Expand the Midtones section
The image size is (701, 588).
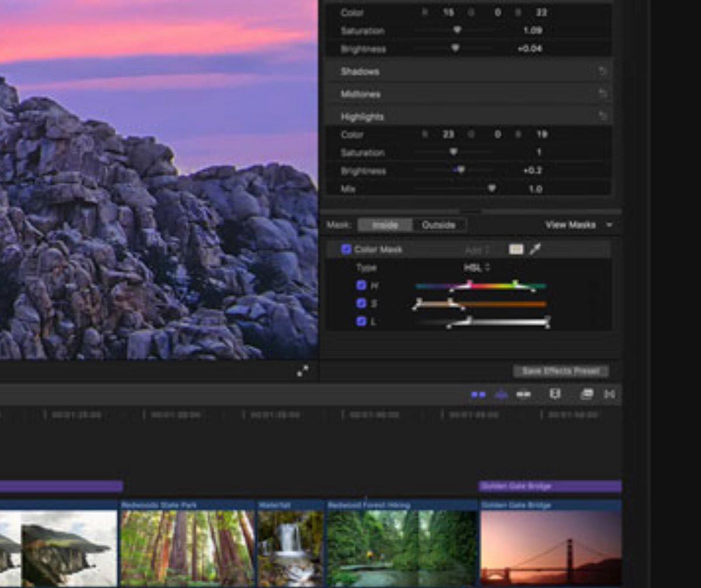(x=360, y=94)
